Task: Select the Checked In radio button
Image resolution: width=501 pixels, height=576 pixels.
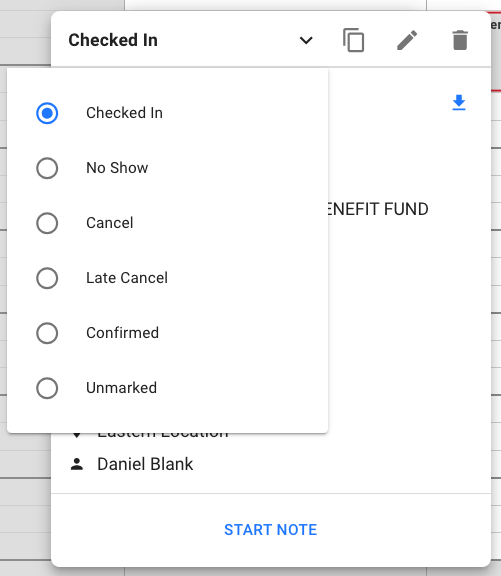Action: [47, 113]
